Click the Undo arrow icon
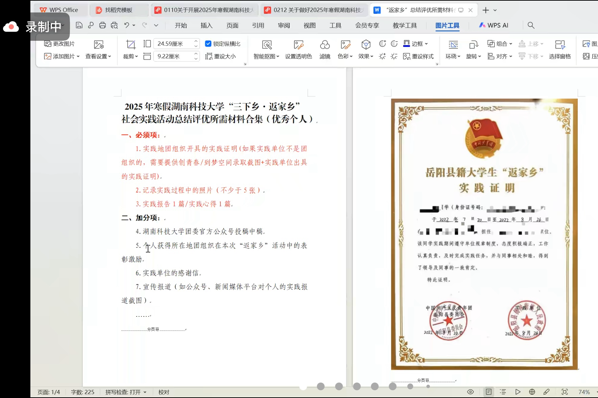The image size is (598, 398). [126, 25]
